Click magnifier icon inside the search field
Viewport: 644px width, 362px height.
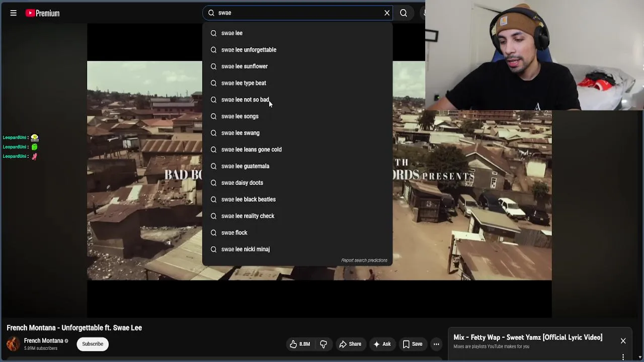click(x=211, y=13)
